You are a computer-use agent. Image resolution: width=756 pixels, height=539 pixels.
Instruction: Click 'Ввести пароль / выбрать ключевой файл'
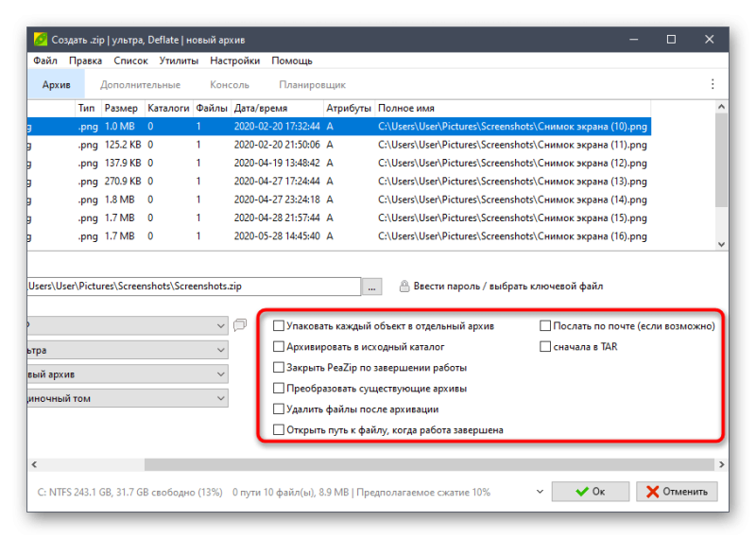tap(508, 287)
